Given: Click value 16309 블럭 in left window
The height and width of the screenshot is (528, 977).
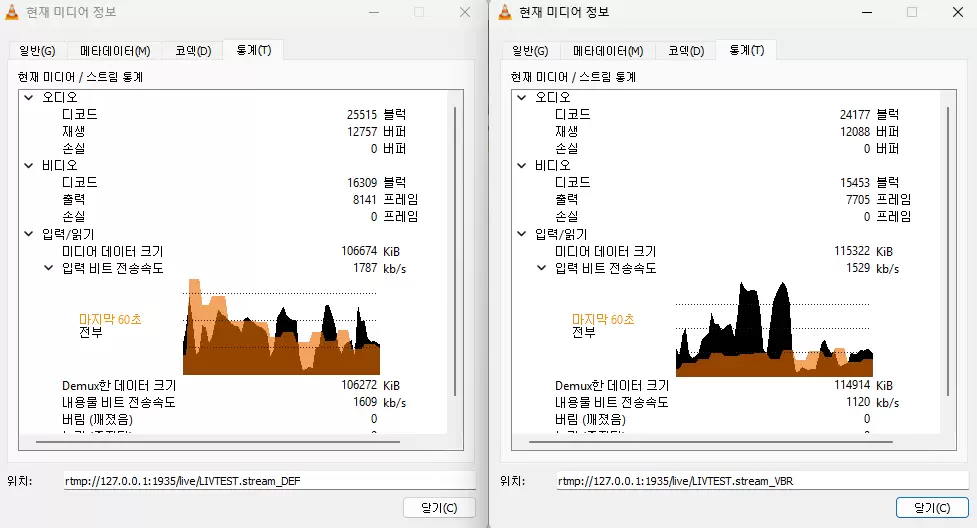Looking at the screenshot, I should pyautogui.click(x=376, y=183).
